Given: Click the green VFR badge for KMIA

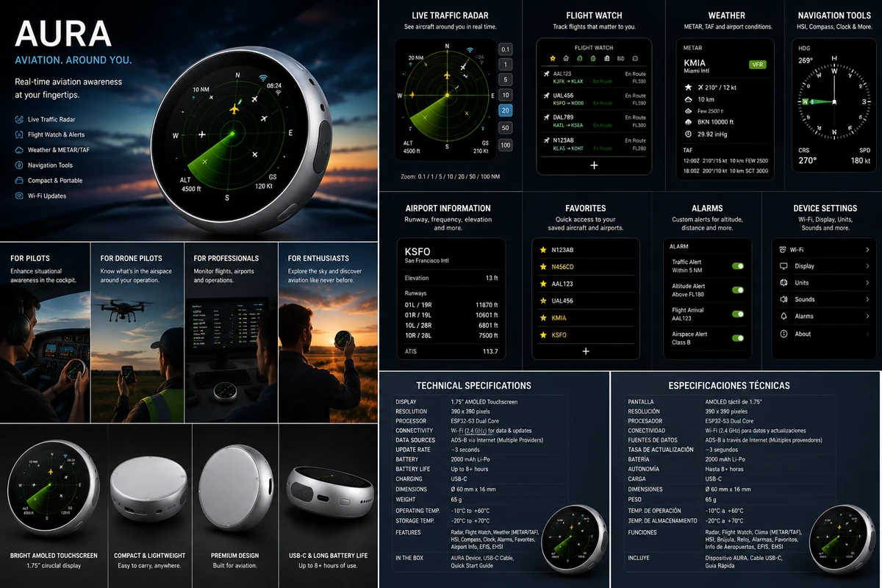Looking at the screenshot, I should [x=757, y=65].
